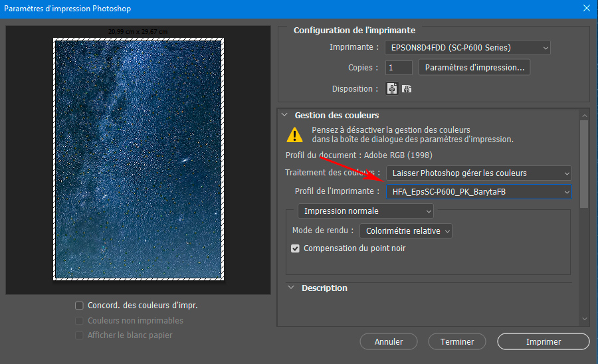Viewport: 598px width, 364px height.
Task: Click the Copies input field
Action: (399, 68)
